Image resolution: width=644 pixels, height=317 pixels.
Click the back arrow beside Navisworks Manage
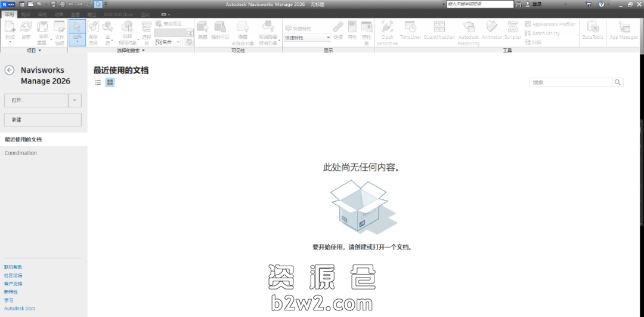point(10,70)
